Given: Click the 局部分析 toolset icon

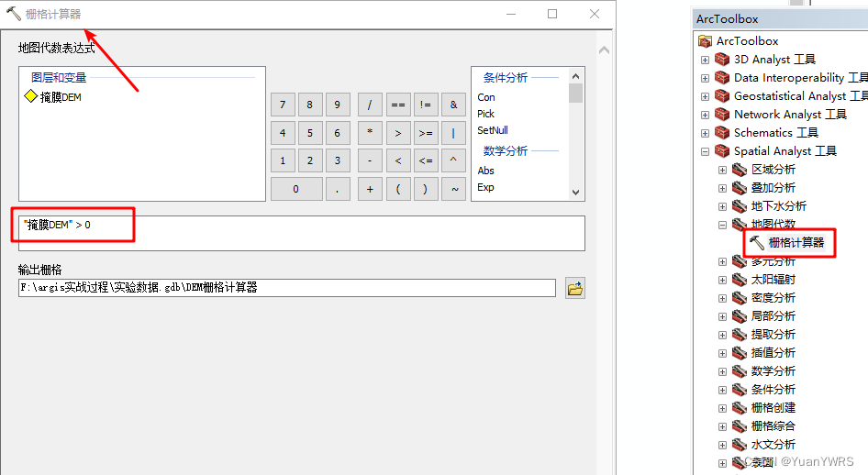Looking at the screenshot, I should tap(740, 315).
